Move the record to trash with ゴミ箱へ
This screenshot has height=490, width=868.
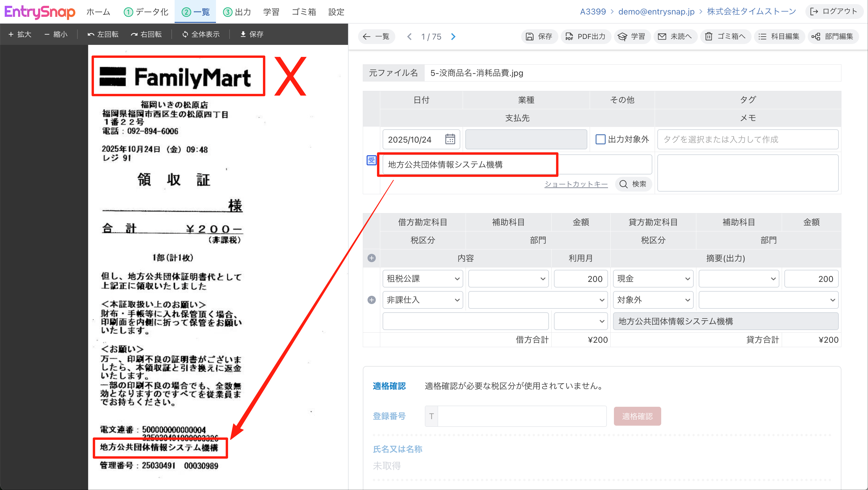(726, 36)
